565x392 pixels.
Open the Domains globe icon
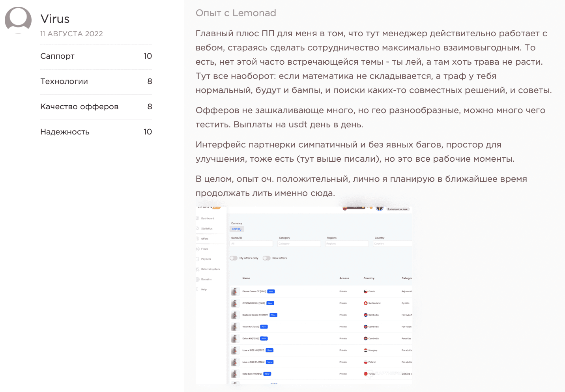(x=197, y=279)
